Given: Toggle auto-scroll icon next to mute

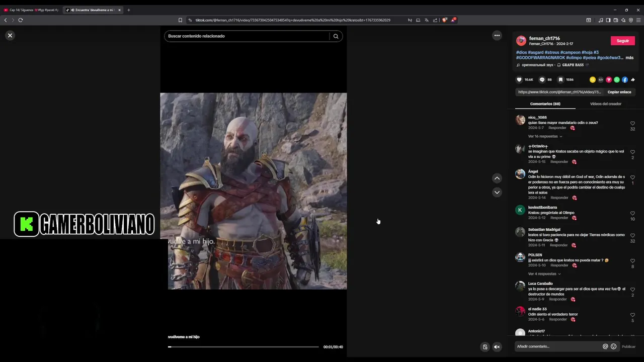Looking at the screenshot, I should click(485, 346).
